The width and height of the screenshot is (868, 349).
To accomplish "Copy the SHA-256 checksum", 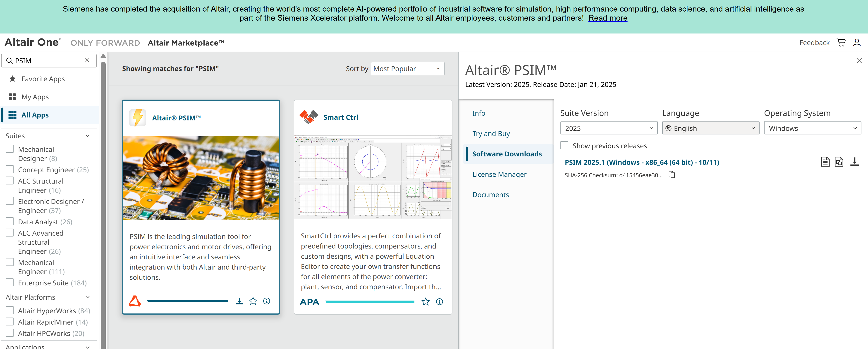I will pyautogui.click(x=672, y=174).
